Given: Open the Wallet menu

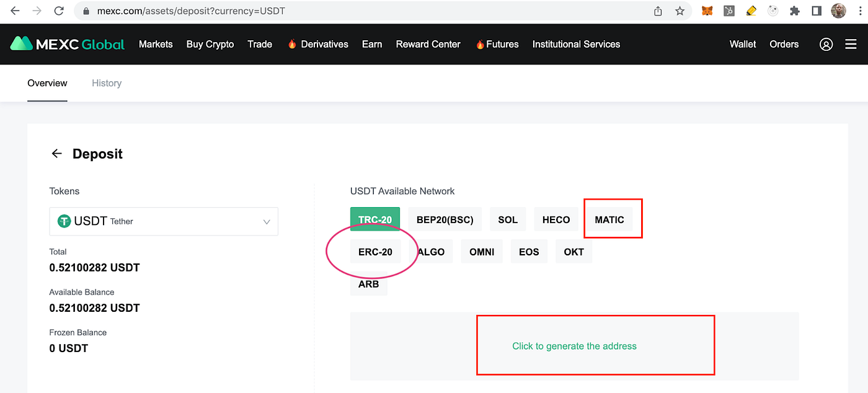Looking at the screenshot, I should (743, 44).
